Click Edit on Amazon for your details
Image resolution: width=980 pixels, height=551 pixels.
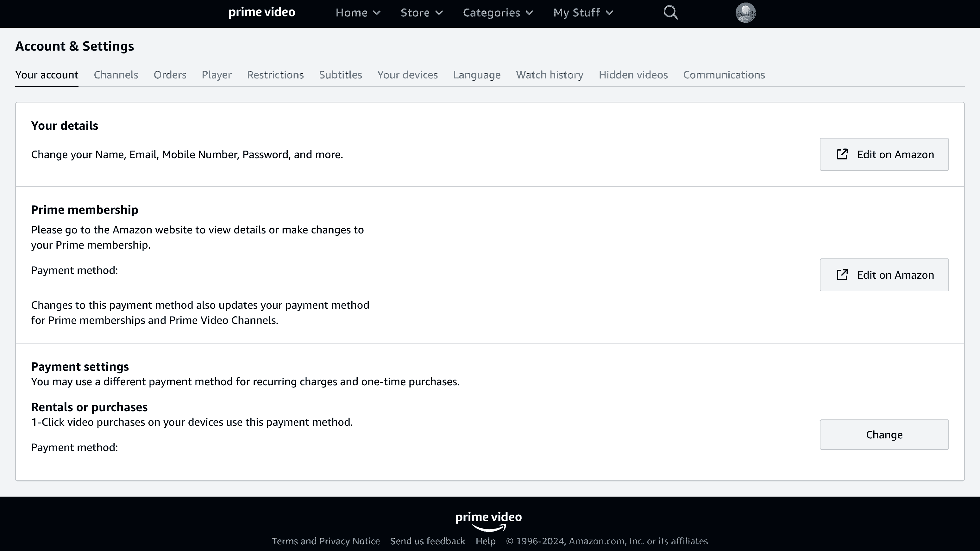[x=884, y=154]
